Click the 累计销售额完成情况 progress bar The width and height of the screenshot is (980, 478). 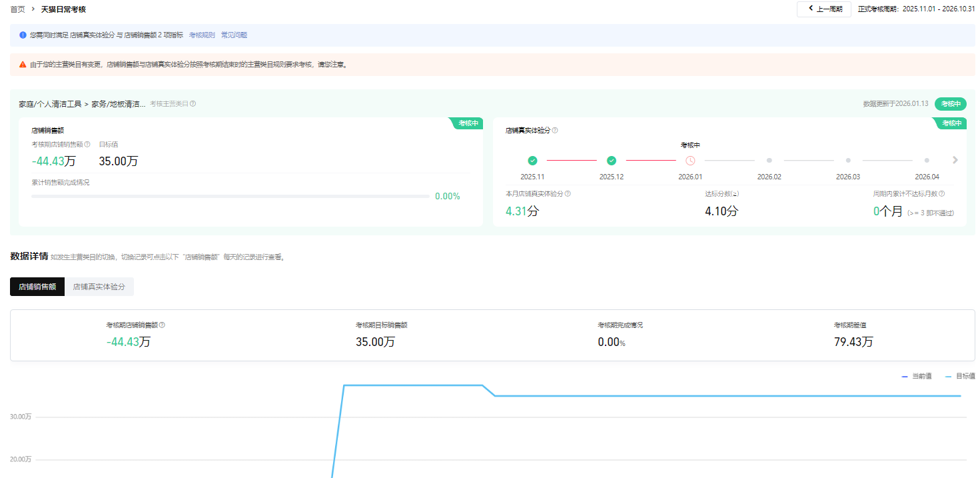click(230, 197)
